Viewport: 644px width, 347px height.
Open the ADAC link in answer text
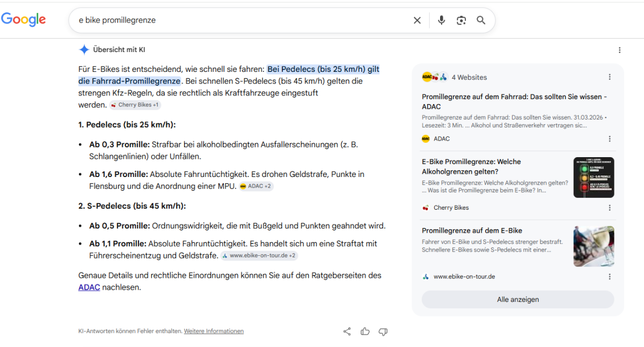(x=89, y=287)
